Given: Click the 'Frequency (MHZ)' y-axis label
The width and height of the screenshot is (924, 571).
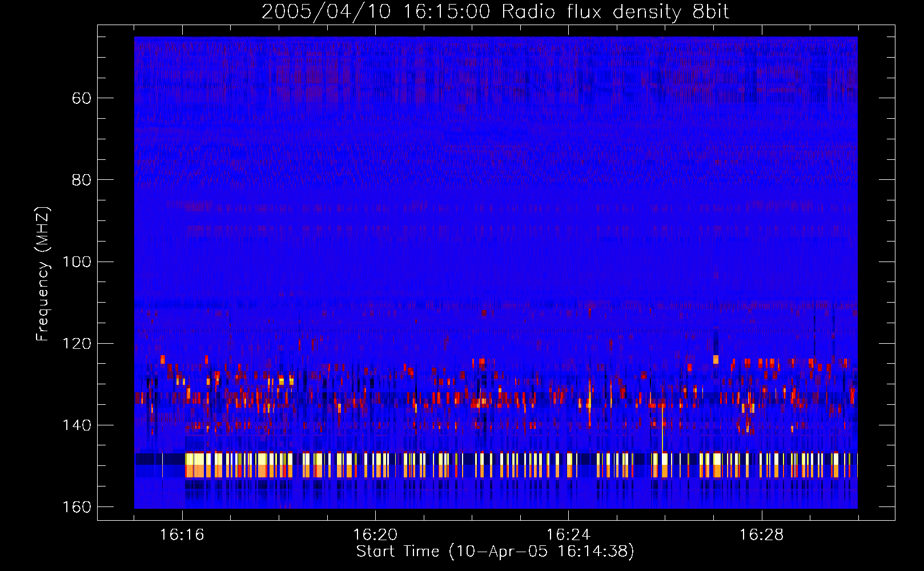Looking at the screenshot, I should (x=43, y=274).
